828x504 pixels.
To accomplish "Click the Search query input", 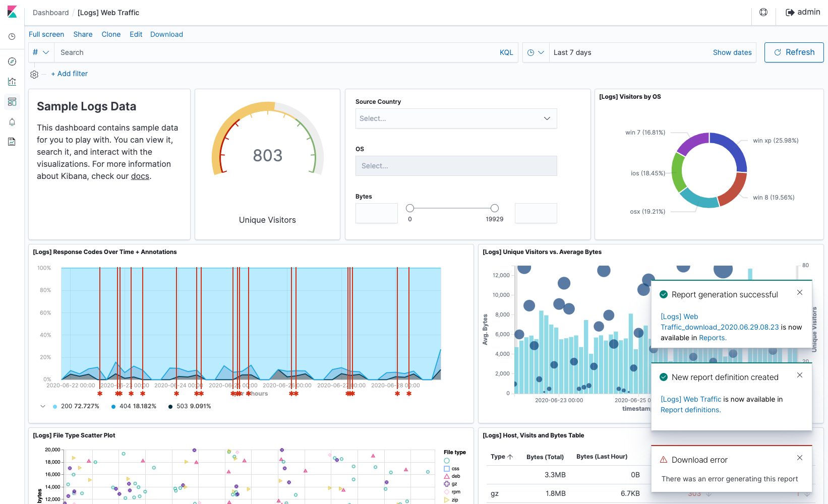I will [276, 52].
